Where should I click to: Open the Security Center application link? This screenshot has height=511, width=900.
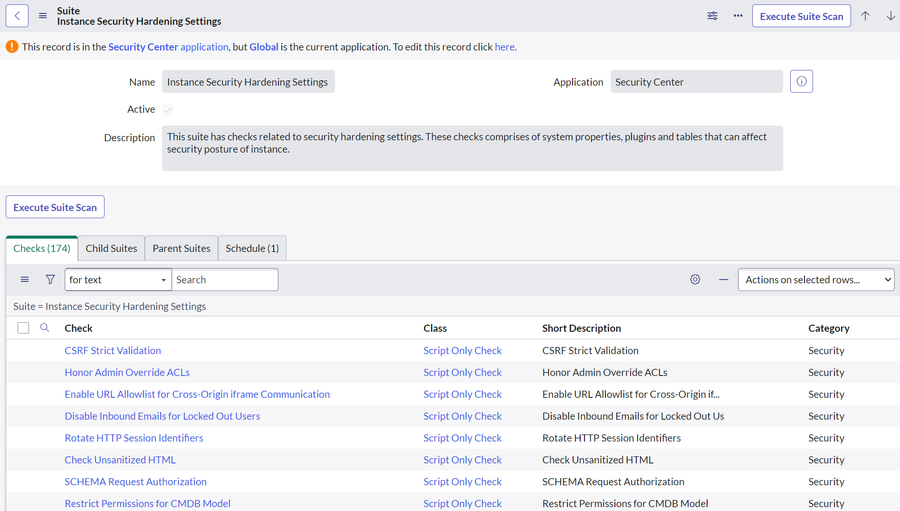tap(168, 47)
